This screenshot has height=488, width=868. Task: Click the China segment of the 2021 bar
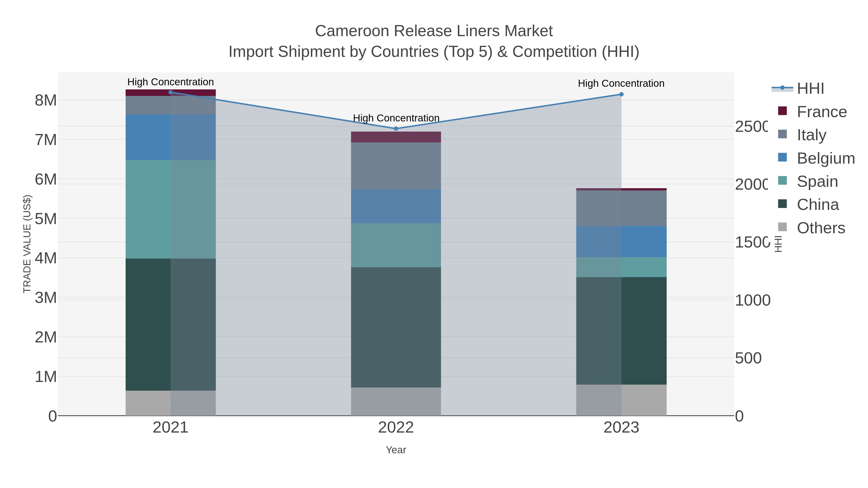(x=170, y=325)
